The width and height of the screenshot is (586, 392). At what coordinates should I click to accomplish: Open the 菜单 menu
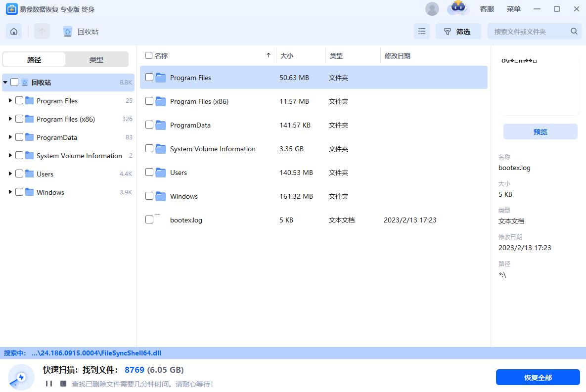513,9
